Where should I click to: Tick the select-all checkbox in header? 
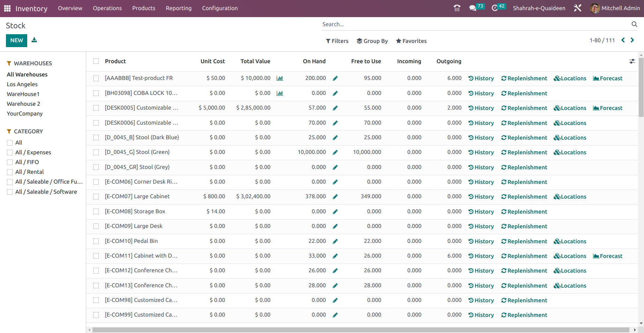[96, 61]
